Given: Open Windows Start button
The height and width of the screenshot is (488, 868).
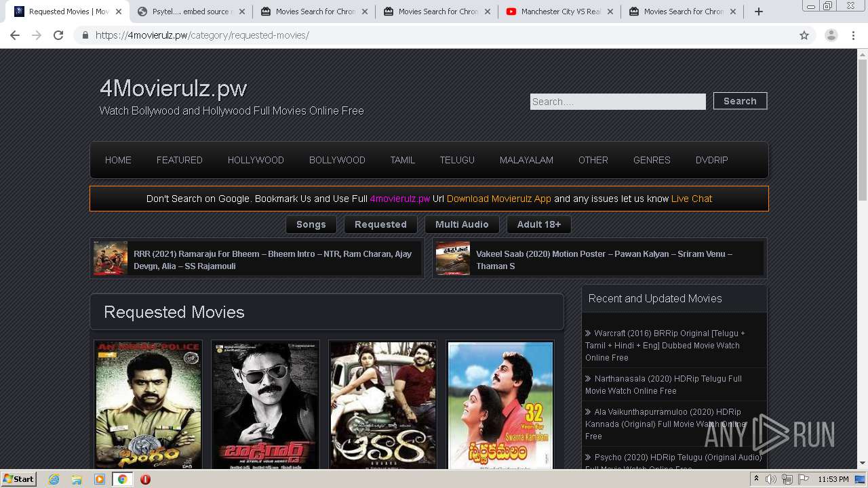Looking at the screenshot, I should click(19, 479).
